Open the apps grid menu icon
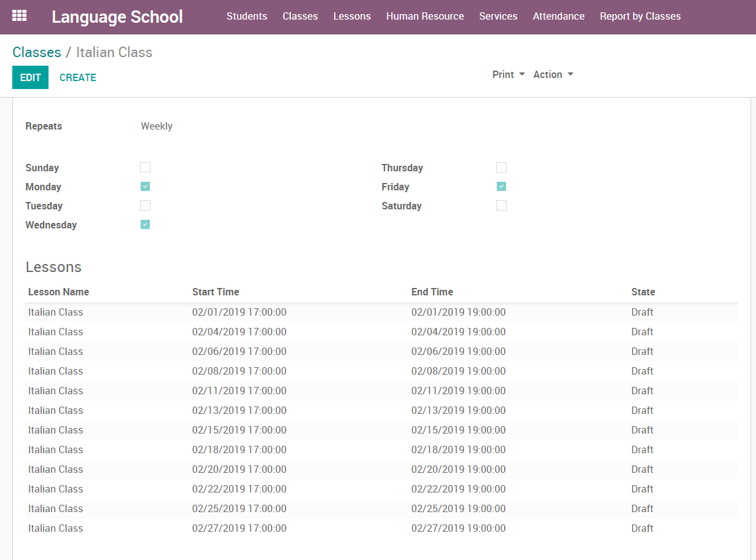The height and width of the screenshot is (560, 756). (x=20, y=16)
